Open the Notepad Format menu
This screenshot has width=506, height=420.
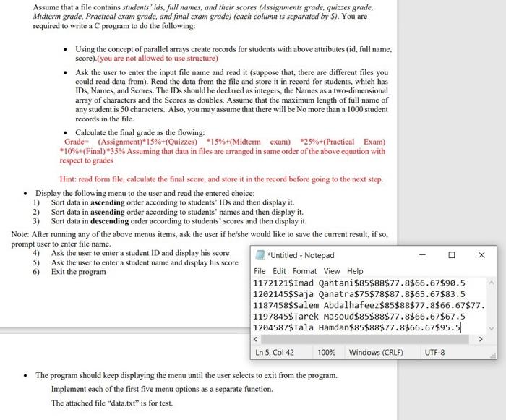(304, 271)
